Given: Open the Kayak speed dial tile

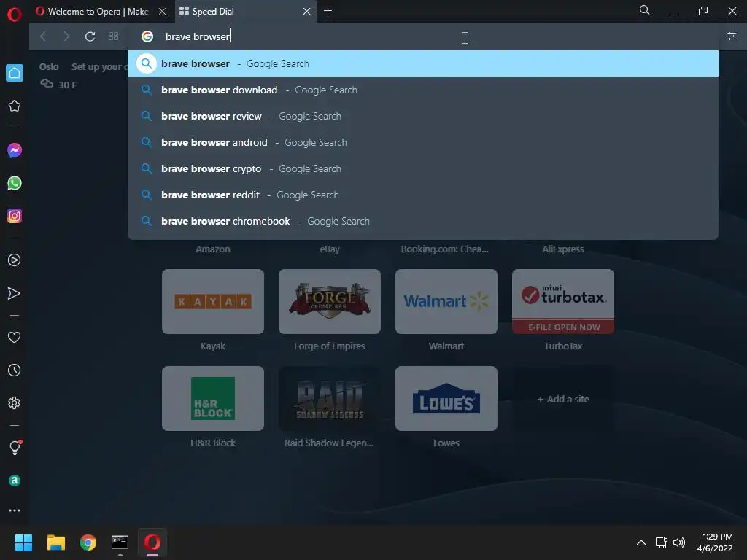Looking at the screenshot, I should pos(213,301).
